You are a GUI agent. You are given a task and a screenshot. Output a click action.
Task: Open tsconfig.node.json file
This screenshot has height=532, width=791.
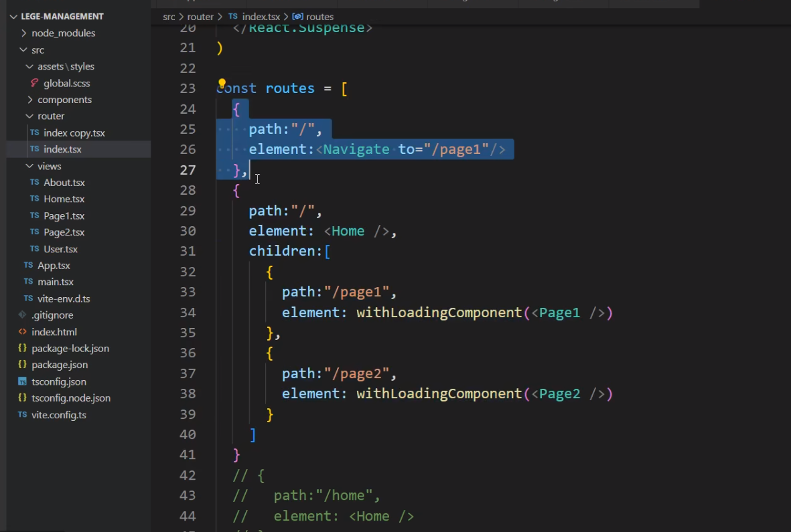point(70,398)
